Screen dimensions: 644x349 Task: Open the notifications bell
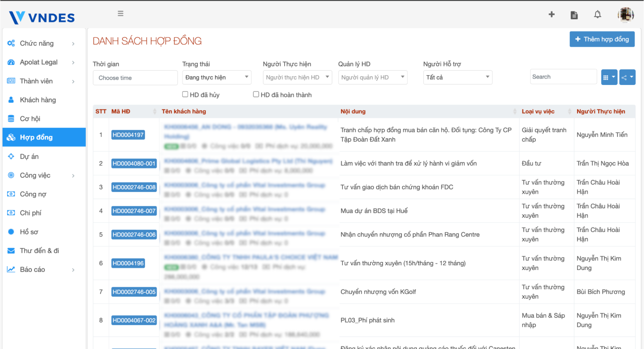(597, 15)
